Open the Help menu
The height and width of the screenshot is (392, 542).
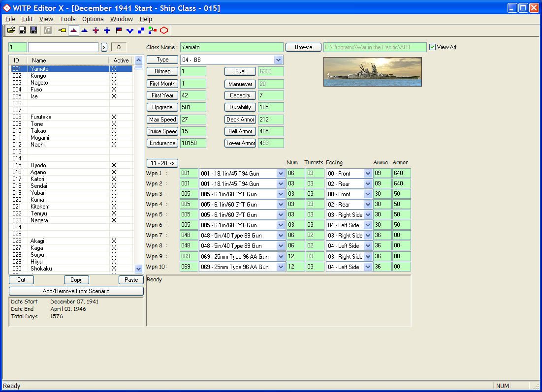pyautogui.click(x=146, y=19)
